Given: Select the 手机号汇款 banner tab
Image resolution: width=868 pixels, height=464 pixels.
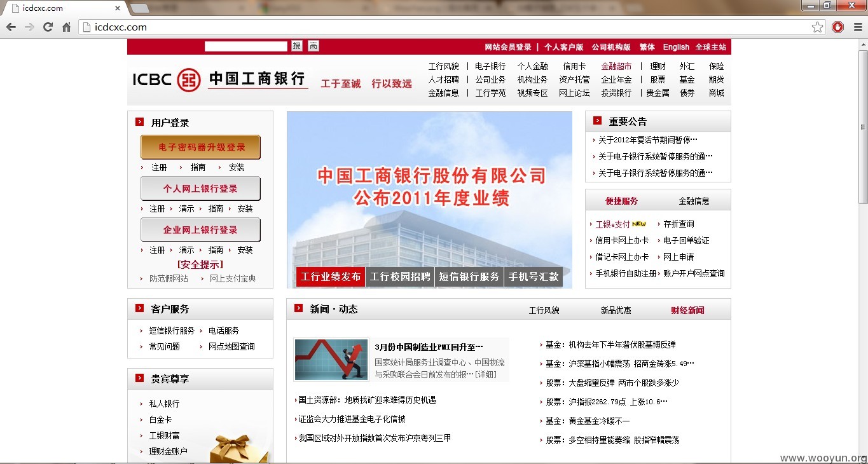Looking at the screenshot, I should tap(534, 276).
